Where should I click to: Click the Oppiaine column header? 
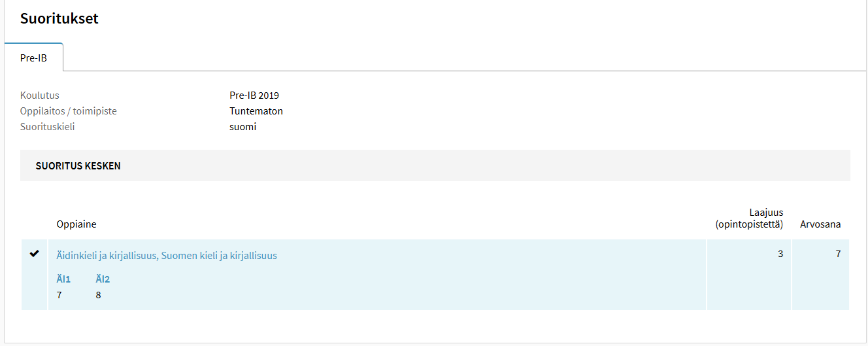point(76,224)
